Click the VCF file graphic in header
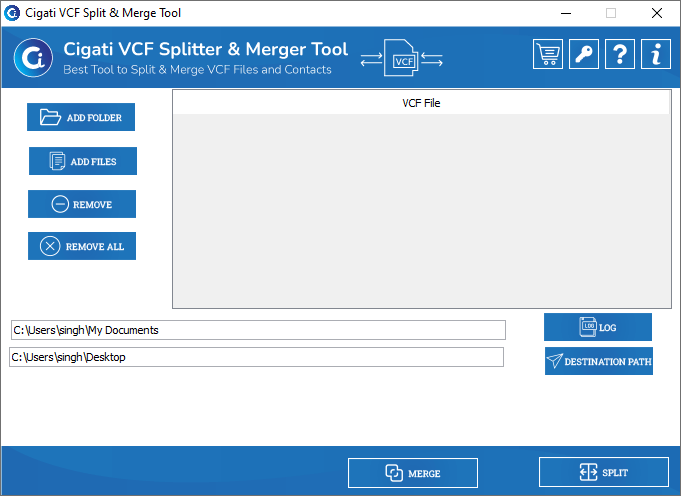The height and width of the screenshot is (496, 681). (402, 58)
